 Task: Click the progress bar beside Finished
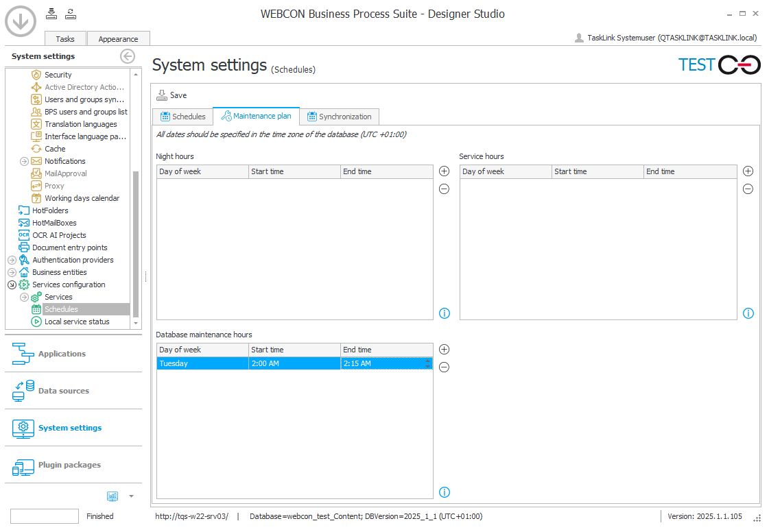click(44, 516)
